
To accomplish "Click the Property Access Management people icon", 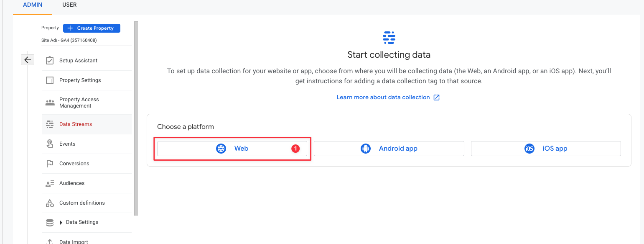I will click(x=50, y=103).
